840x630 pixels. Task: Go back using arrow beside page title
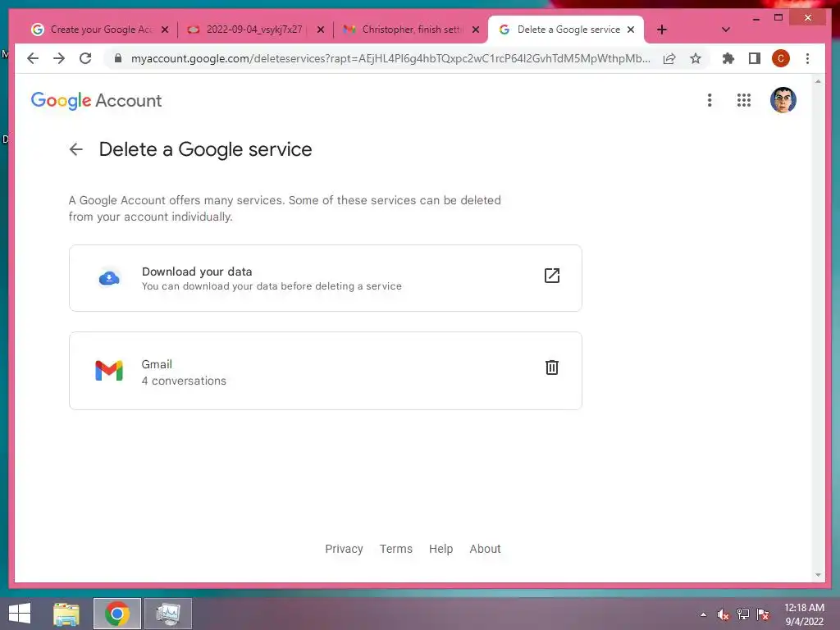tap(76, 149)
